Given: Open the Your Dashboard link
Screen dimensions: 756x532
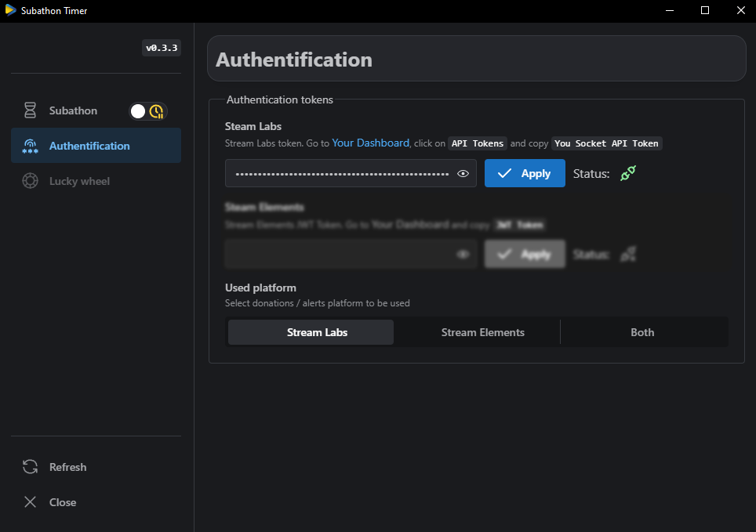Looking at the screenshot, I should coord(370,143).
